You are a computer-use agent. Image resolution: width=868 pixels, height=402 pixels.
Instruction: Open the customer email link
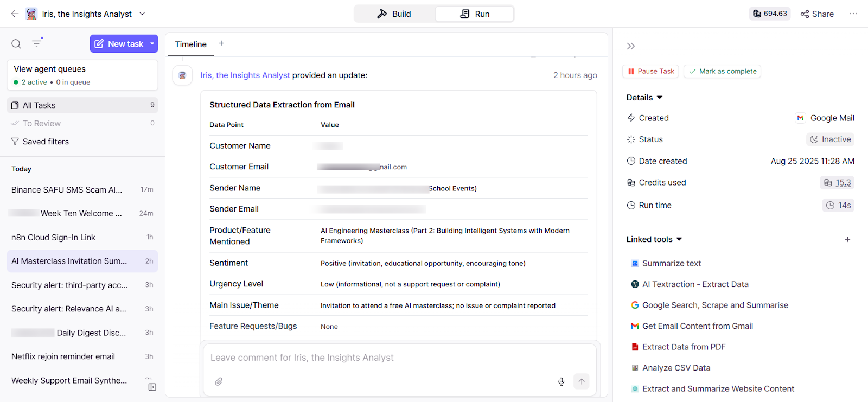pos(362,167)
